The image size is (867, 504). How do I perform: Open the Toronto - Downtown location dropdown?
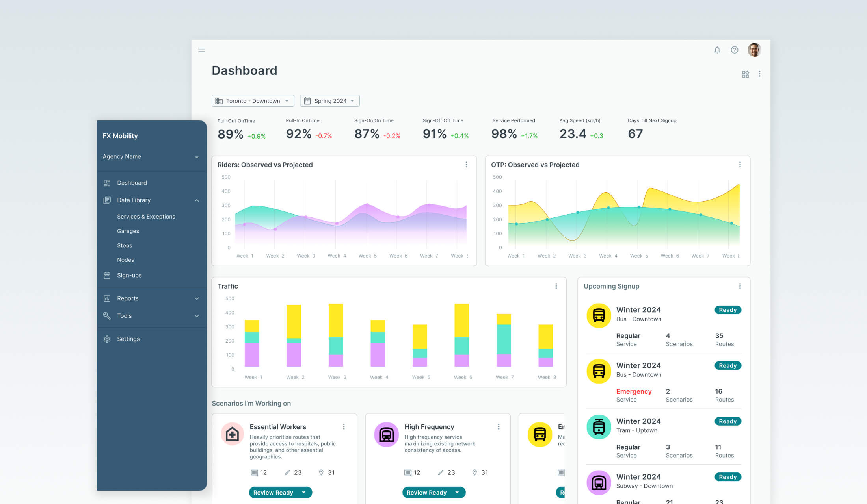253,100
